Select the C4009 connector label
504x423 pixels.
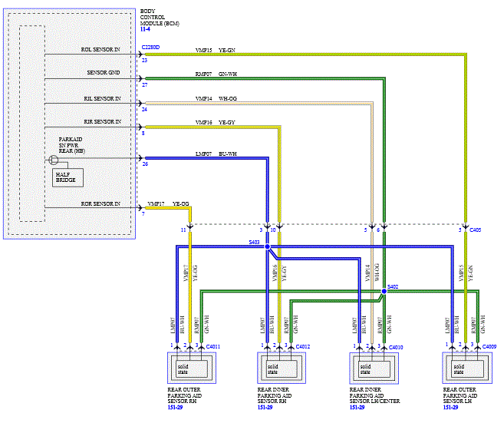[489, 346]
